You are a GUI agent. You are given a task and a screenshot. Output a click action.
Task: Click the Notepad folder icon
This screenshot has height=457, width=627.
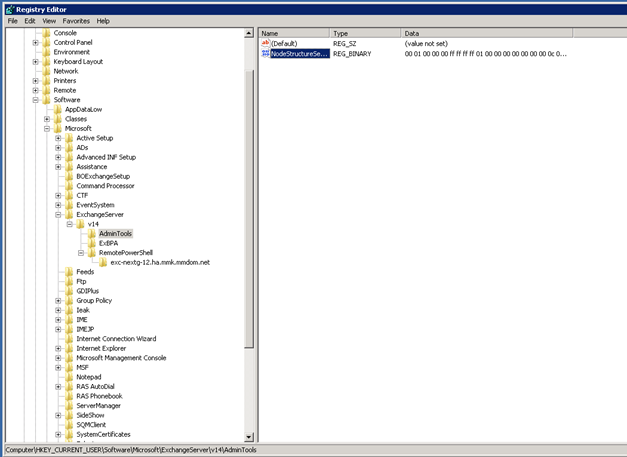pyautogui.click(x=69, y=377)
